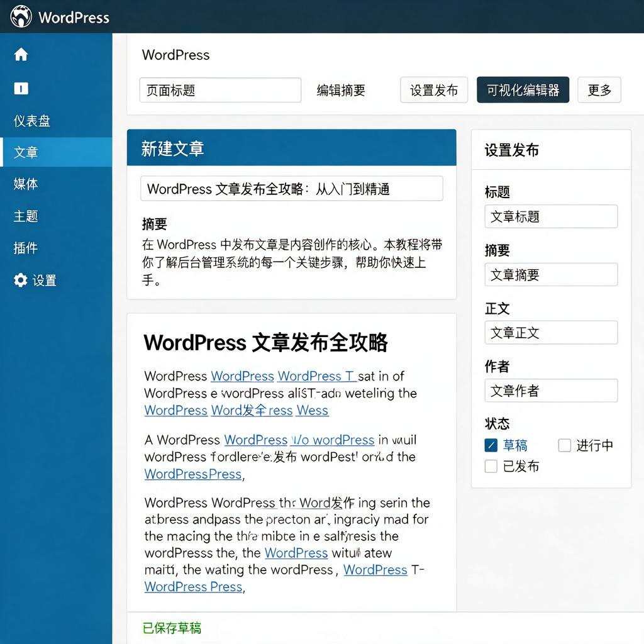
Task: Click the square panel icon in sidebar
Action: tap(21, 88)
